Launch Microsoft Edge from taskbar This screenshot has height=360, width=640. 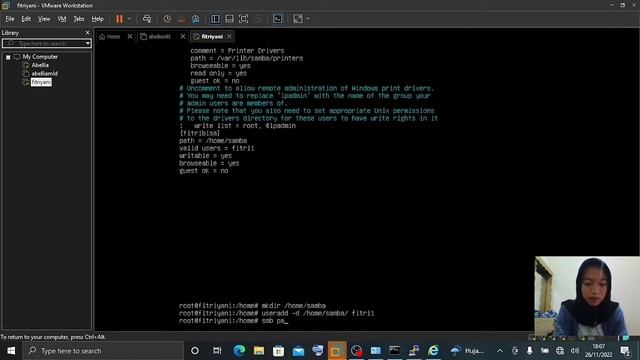(x=239, y=351)
